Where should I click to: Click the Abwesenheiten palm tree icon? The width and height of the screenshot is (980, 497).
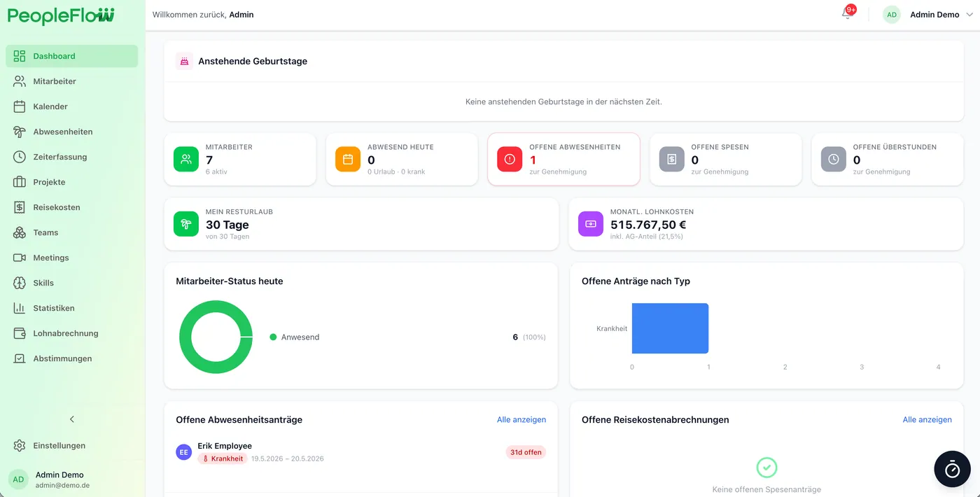20,132
